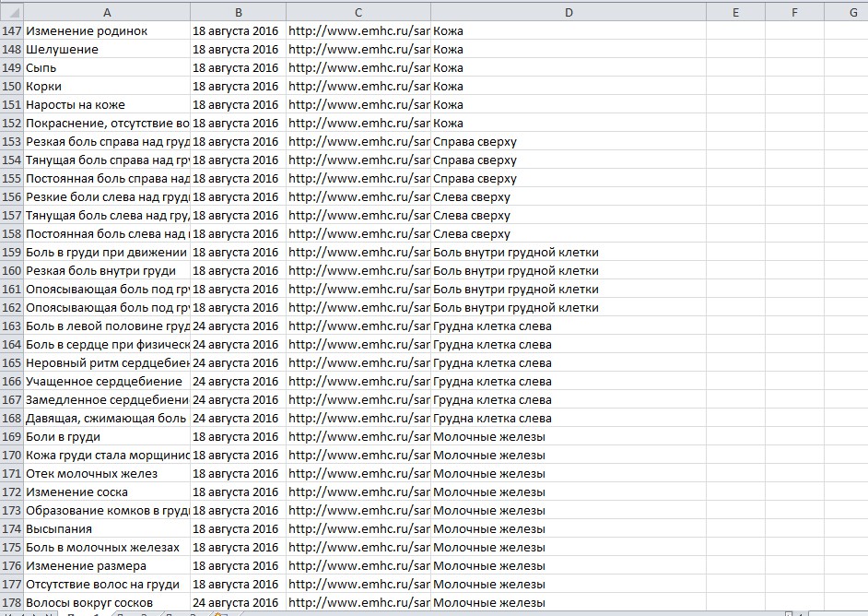Select row 178 header

point(11,603)
